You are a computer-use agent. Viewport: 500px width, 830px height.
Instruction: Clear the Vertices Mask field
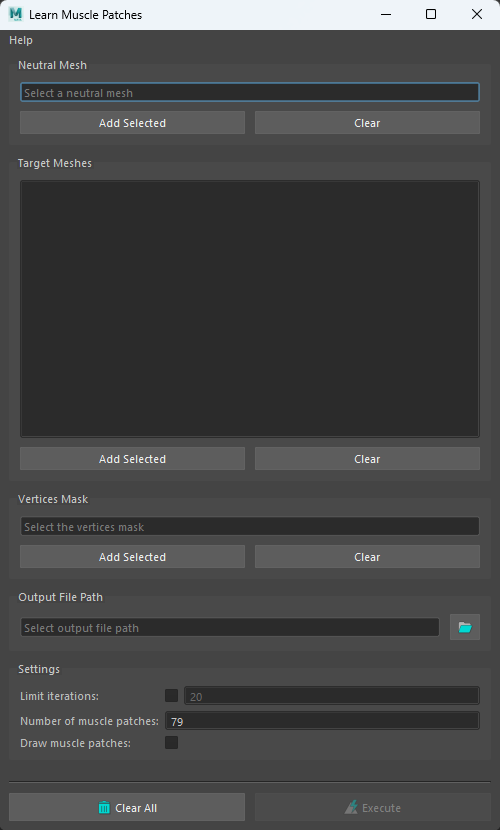click(367, 557)
